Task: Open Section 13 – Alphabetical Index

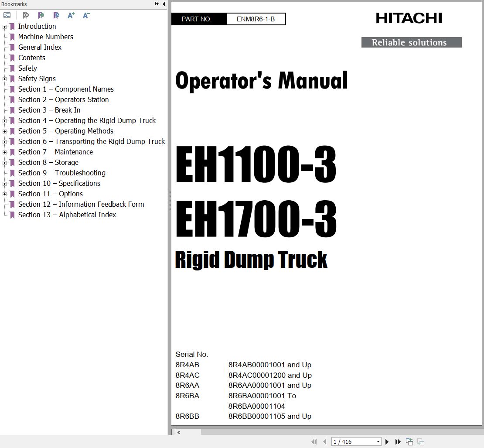Action: click(x=67, y=215)
